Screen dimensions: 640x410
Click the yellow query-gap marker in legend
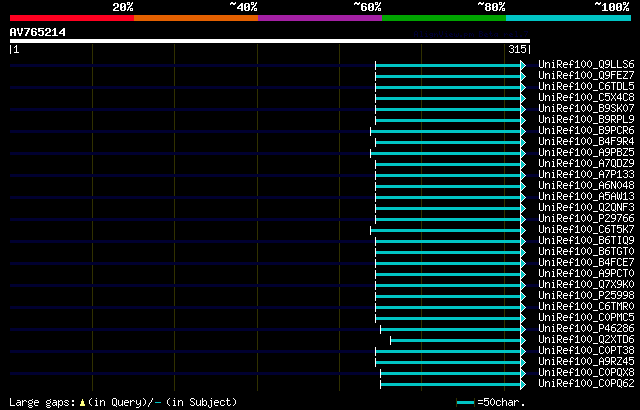pos(82,402)
